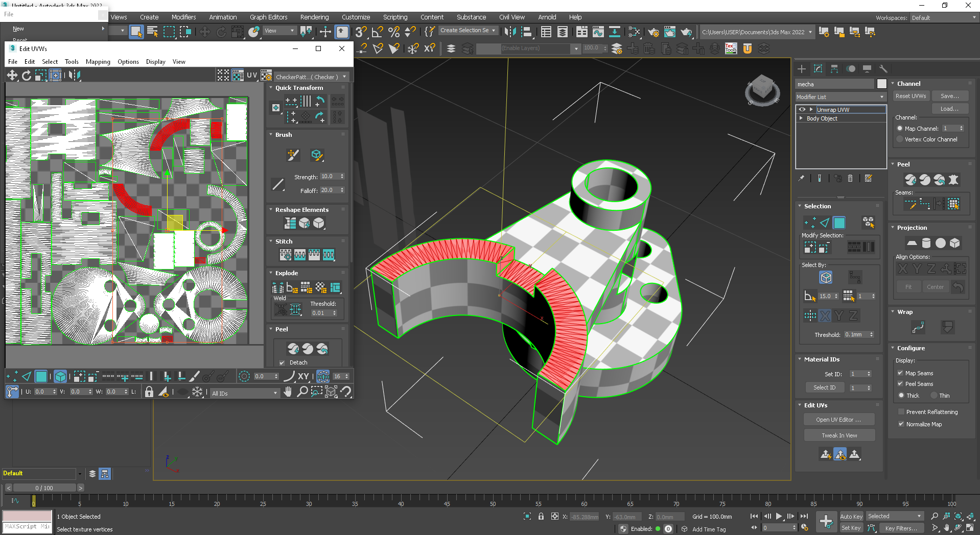
Task: Choose Cylindrical projection in the Projection rollout
Action: [x=926, y=243]
